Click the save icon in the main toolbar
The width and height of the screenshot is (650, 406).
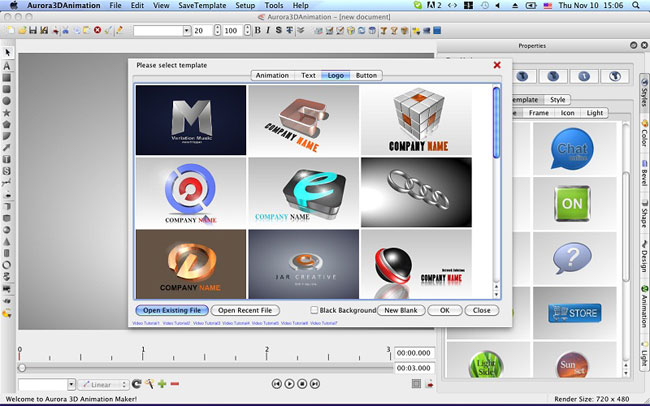(33, 31)
